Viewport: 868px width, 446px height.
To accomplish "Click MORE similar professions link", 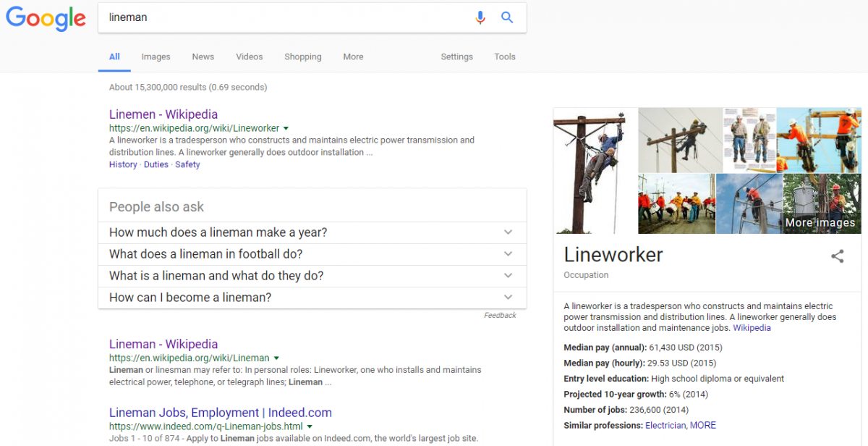I will click(703, 426).
